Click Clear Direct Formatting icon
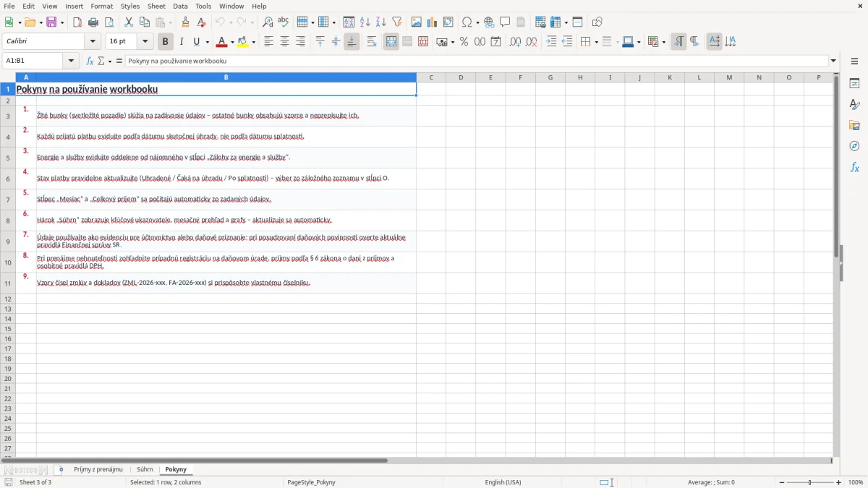The image size is (868, 488). pyautogui.click(x=201, y=22)
